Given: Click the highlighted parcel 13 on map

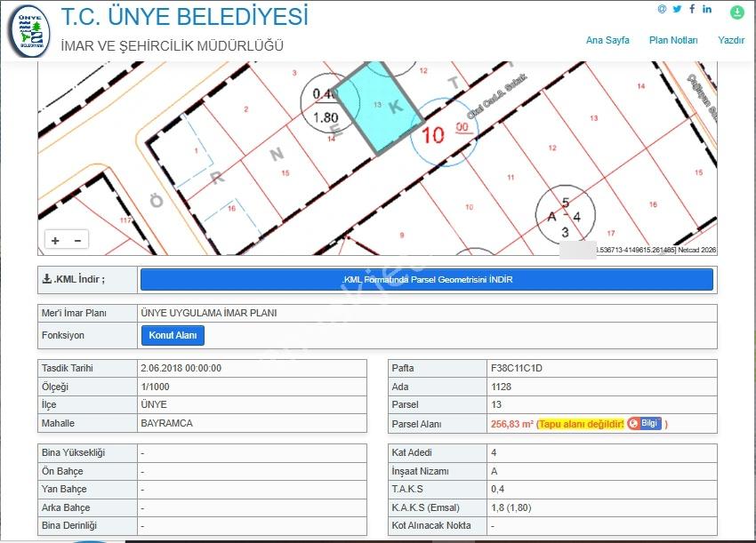Looking at the screenshot, I should point(379,108).
